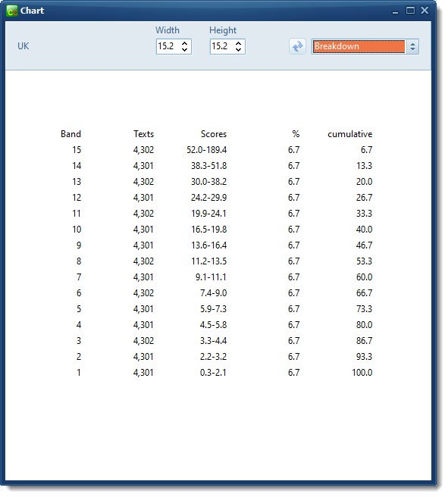Viewport: 448px width, 497px height.
Task: Click the green CC app icon
Action: click(12, 11)
